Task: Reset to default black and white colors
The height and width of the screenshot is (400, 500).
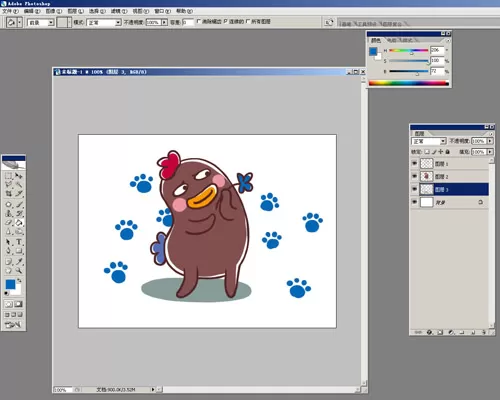Action: (6, 293)
